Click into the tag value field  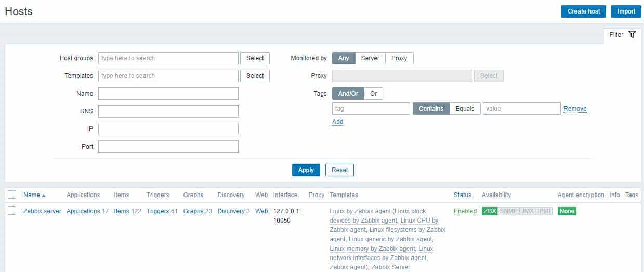[522, 109]
